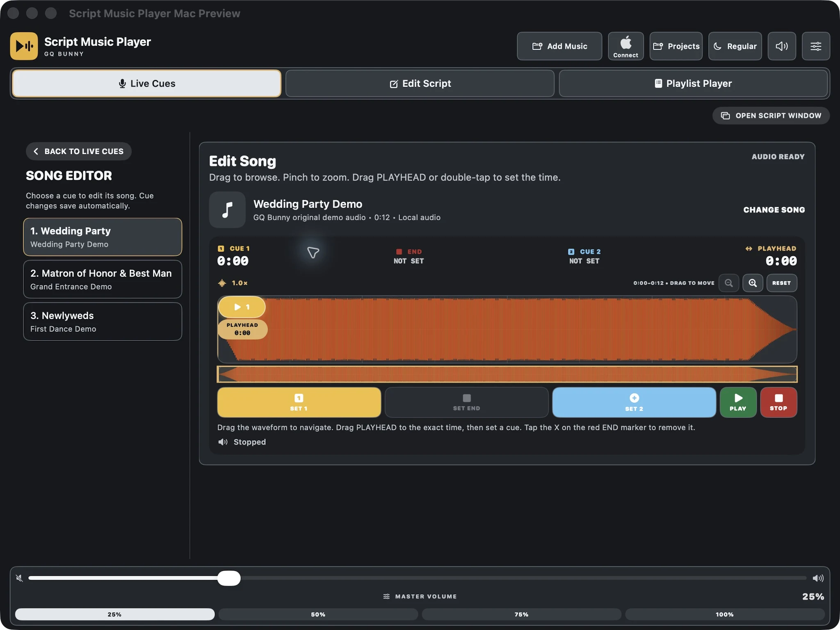Click the speaker icon in header

pyautogui.click(x=782, y=46)
